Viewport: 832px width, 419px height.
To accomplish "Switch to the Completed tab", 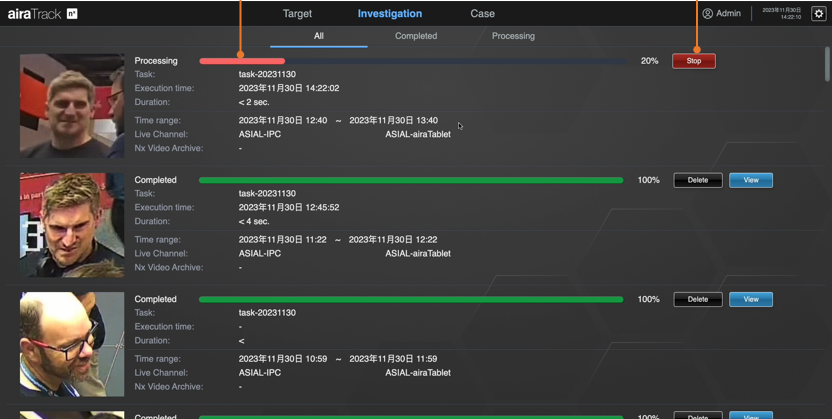I will click(x=416, y=36).
